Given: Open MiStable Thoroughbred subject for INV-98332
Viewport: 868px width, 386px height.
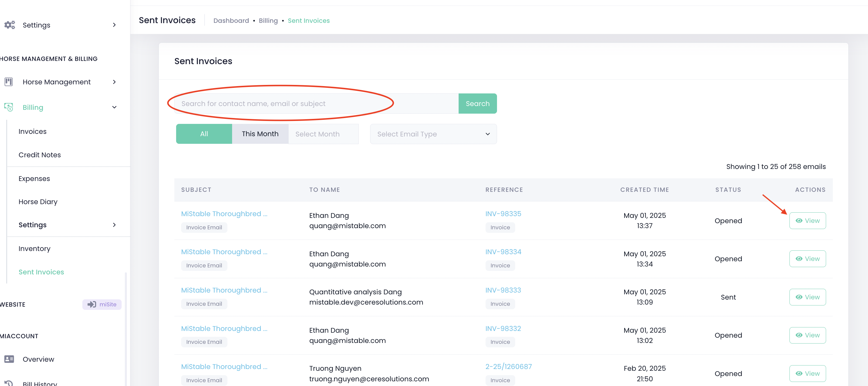Looking at the screenshot, I should point(224,328).
